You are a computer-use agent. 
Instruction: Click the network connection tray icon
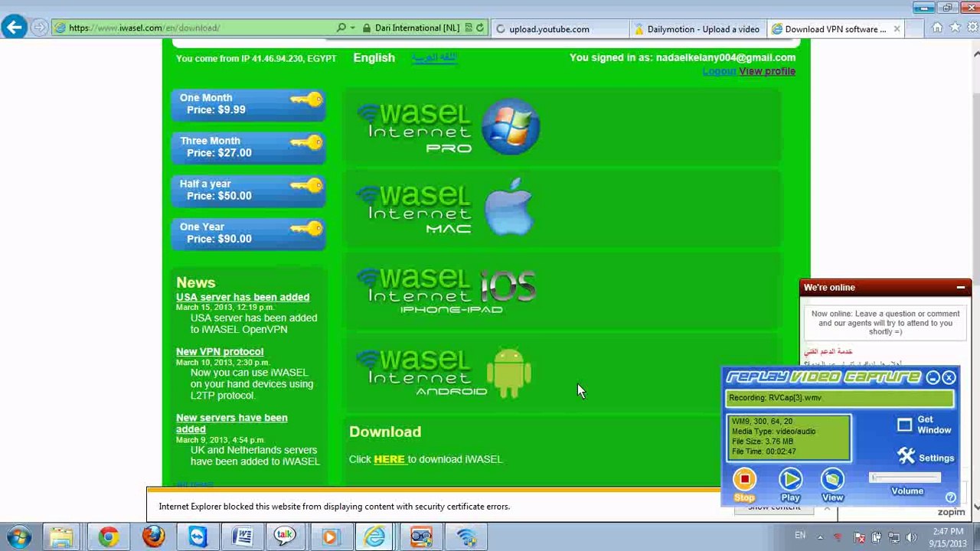(x=893, y=537)
